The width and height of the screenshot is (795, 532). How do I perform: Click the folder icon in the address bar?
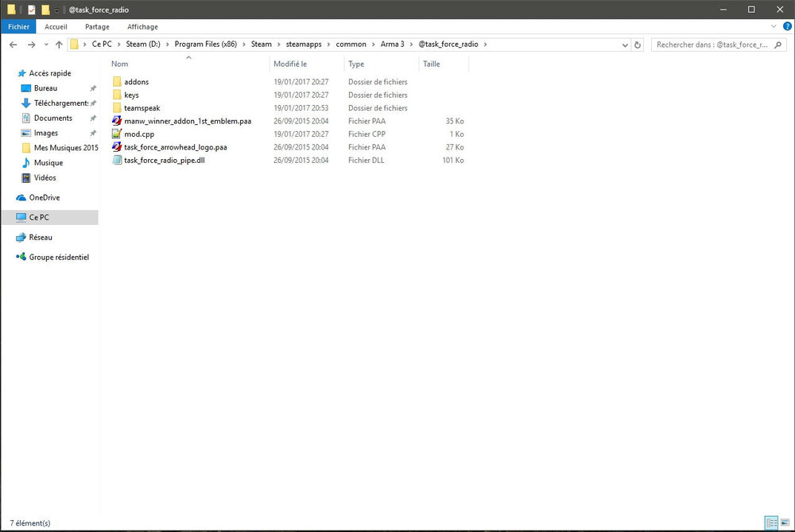[x=74, y=44]
